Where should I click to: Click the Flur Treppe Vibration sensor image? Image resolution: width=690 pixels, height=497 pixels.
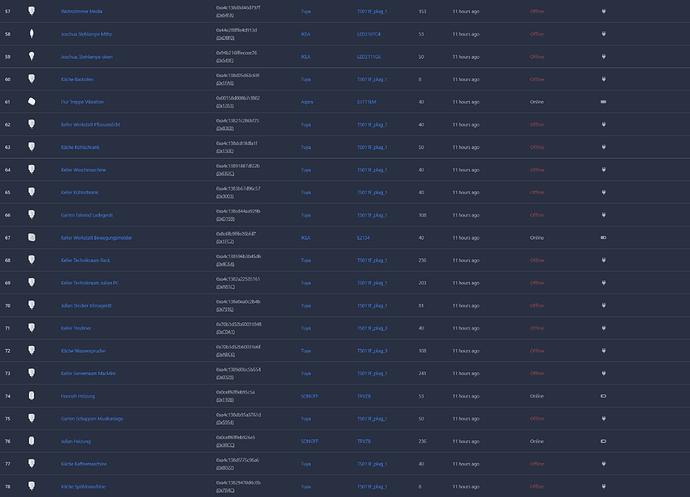click(31, 102)
